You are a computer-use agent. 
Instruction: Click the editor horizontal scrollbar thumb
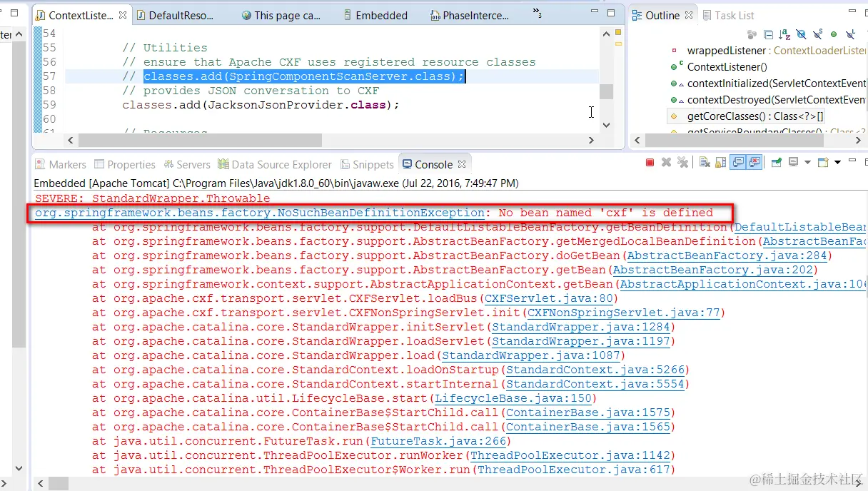coord(200,141)
